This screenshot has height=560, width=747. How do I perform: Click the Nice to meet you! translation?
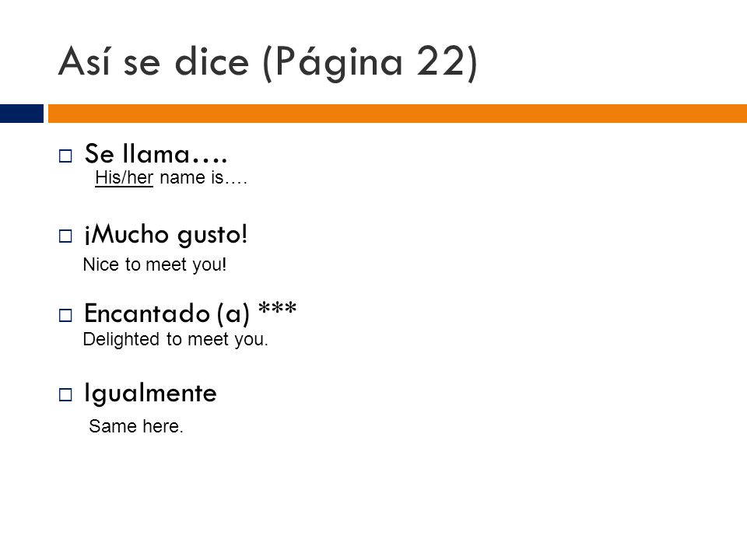(154, 264)
